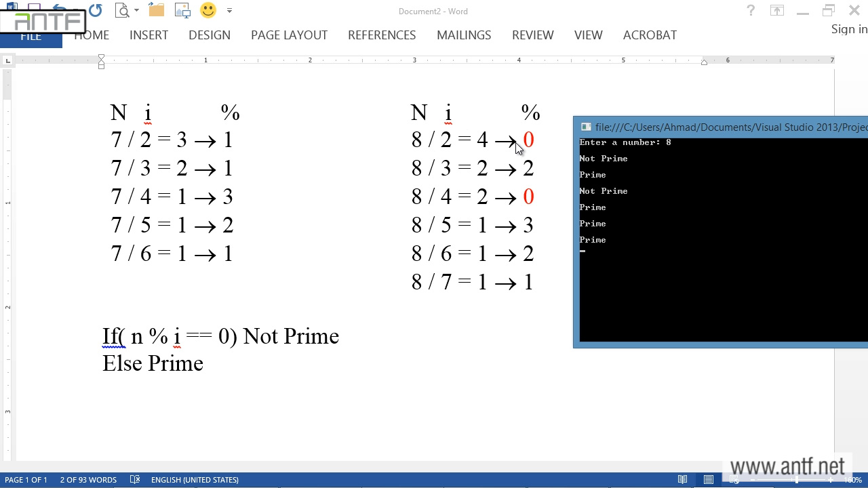
Task: Click the picture and monitor toolbar icon
Action: coord(182,11)
